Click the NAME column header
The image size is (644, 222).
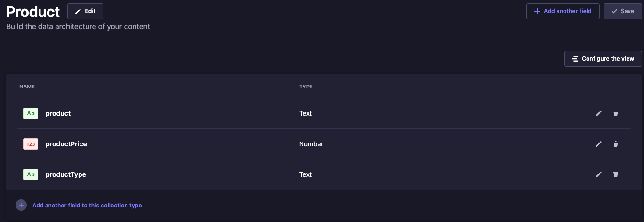pyautogui.click(x=27, y=87)
